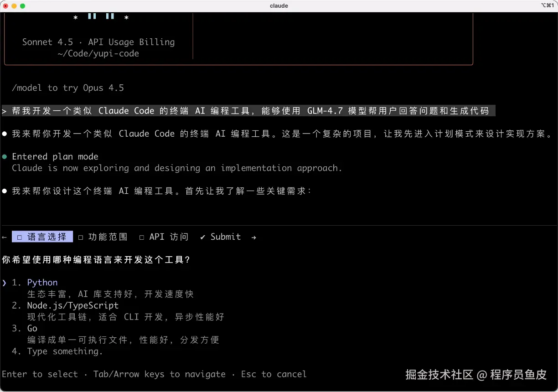Close the claude terminal window

5,6
